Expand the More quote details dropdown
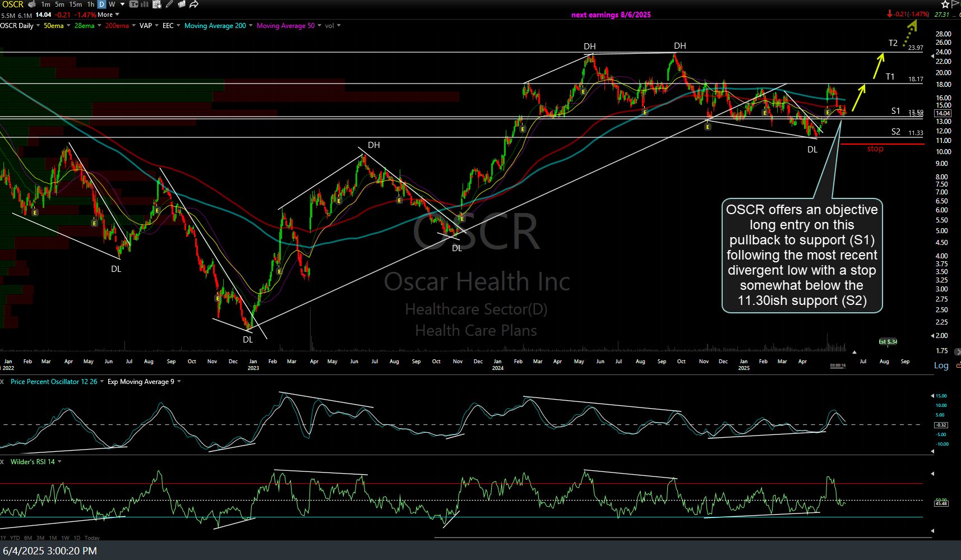Image resolution: width=961 pixels, height=560 pixels. point(117,15)
